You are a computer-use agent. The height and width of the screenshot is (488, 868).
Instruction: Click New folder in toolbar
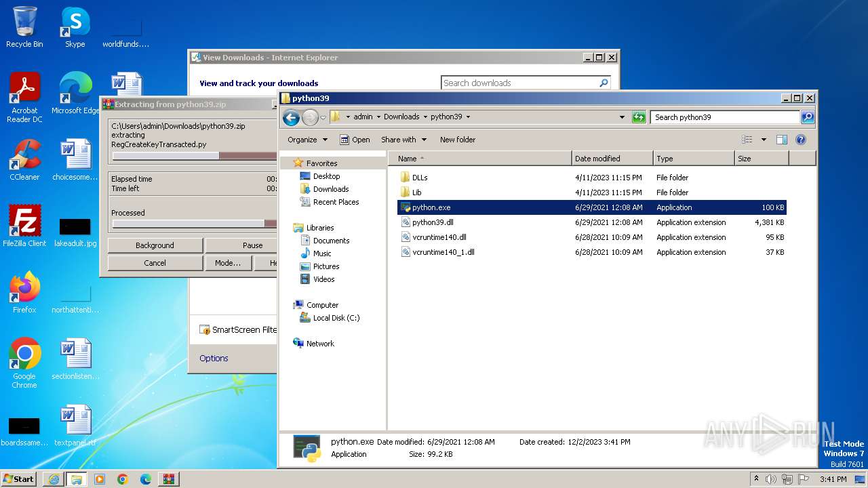point(458,140)
